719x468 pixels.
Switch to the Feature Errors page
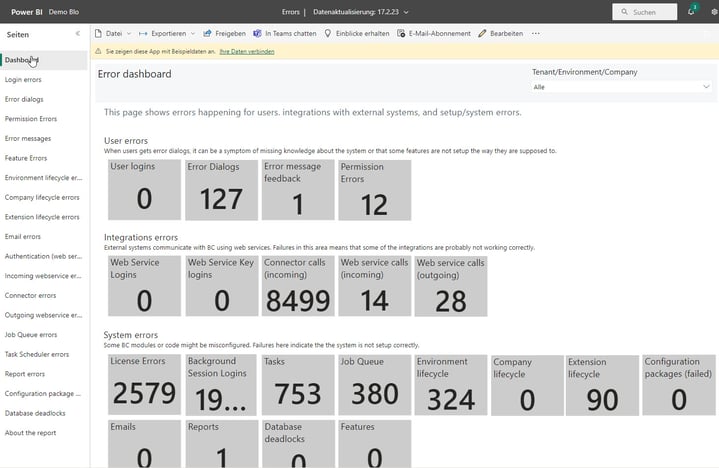point(26,158)
